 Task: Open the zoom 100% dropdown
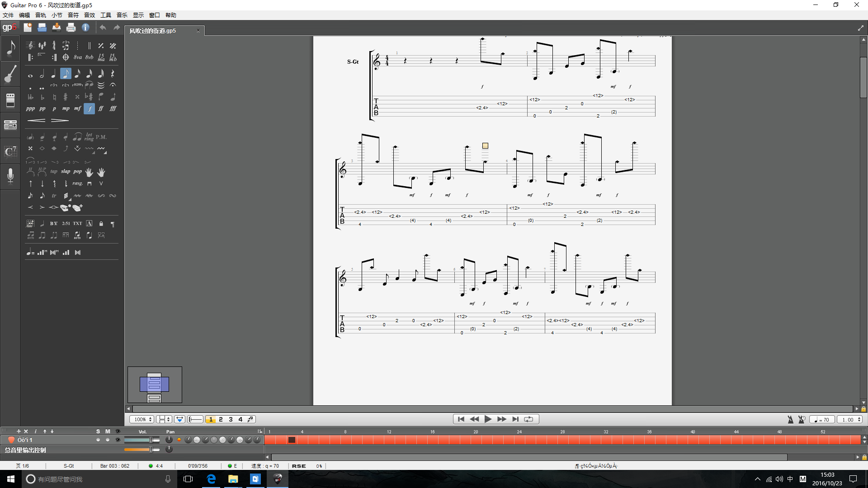tap(142, 420)
